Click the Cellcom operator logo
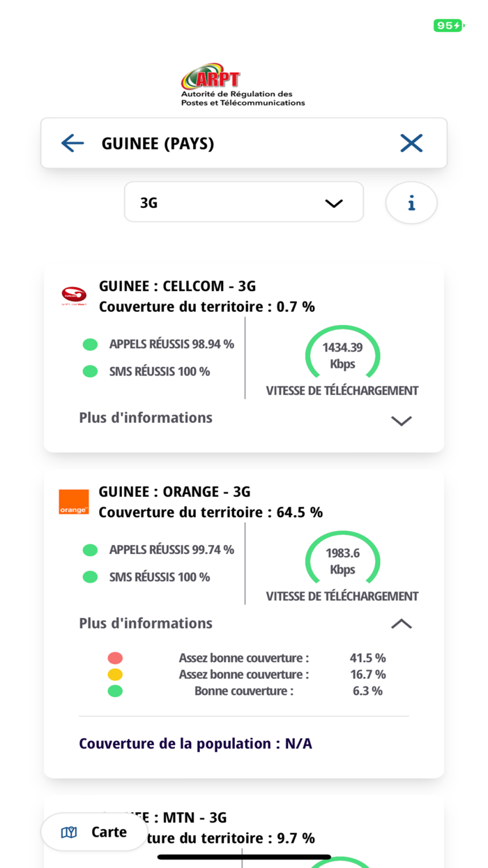488x868 pixels. pyautogui.click(x=74, y=295)
